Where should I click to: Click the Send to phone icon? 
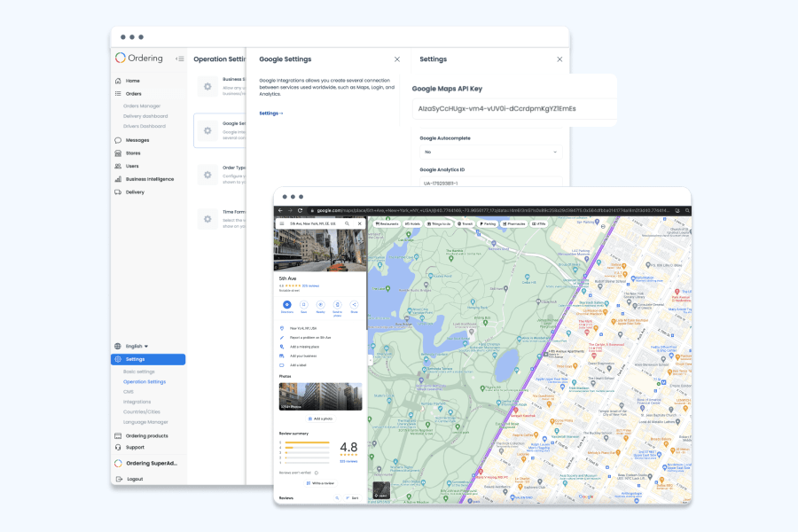pos(337,305)
